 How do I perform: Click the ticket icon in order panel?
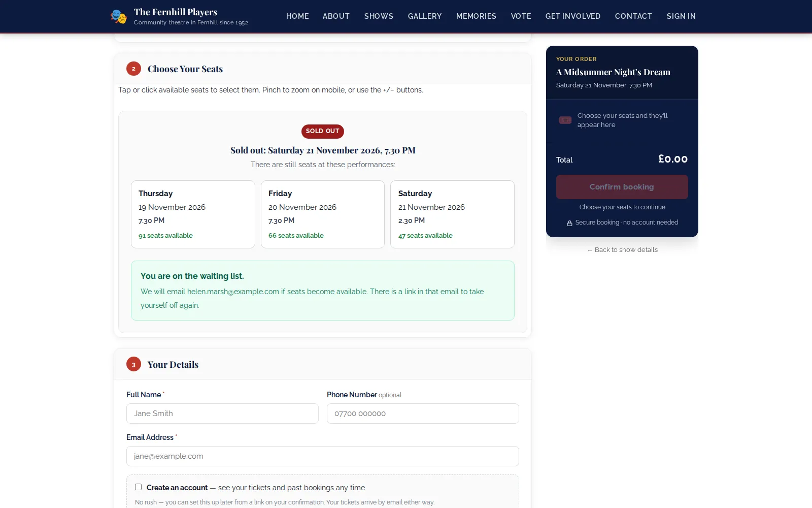565,120
